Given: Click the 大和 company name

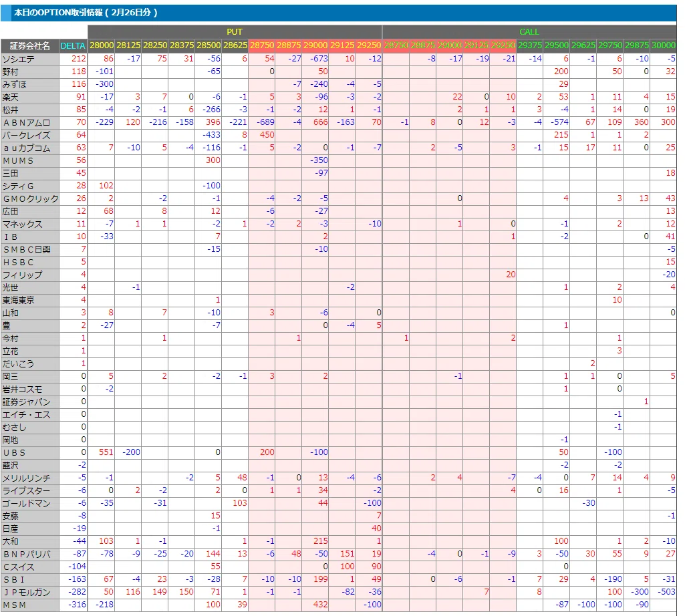Looking at the screenshot, I should 11,542.
